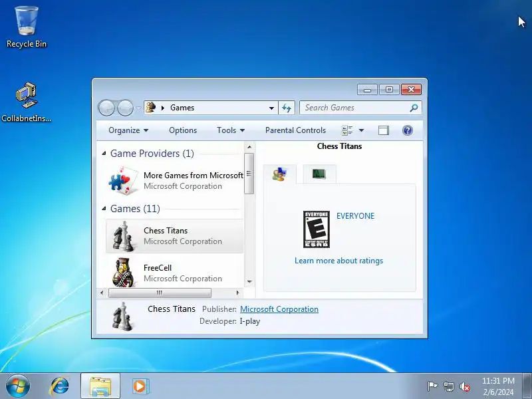Viewport: 532px width, 399px height.
Task: Open Action Center flag in tray
Action: point(432,386)
